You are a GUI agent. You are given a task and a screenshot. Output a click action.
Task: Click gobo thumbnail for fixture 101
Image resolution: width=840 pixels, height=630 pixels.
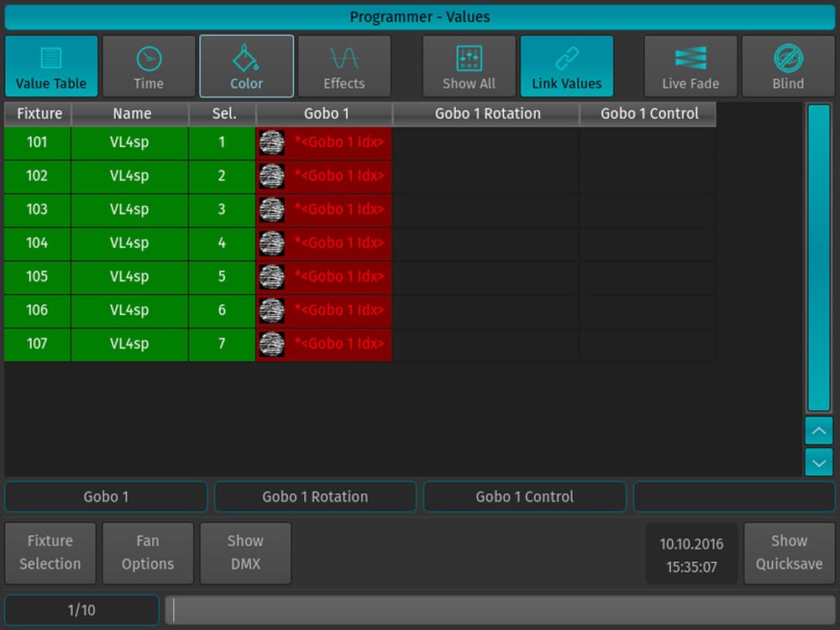click(x=272, y=143)
